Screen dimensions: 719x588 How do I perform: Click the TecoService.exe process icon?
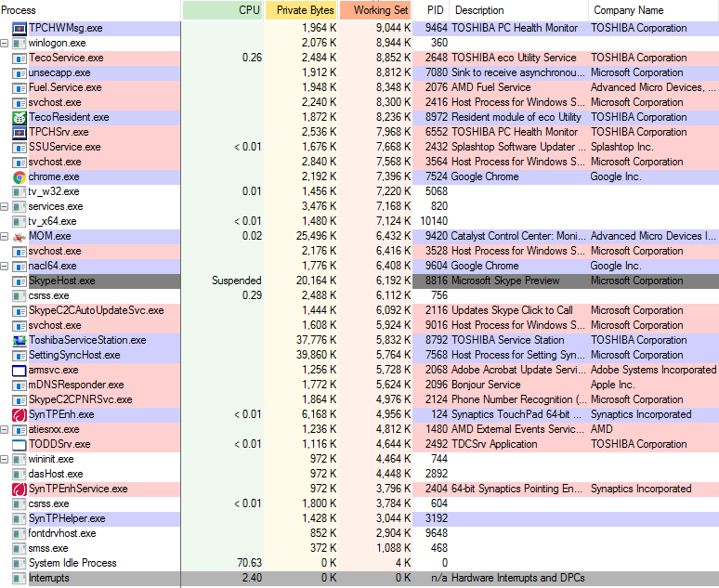20,59
